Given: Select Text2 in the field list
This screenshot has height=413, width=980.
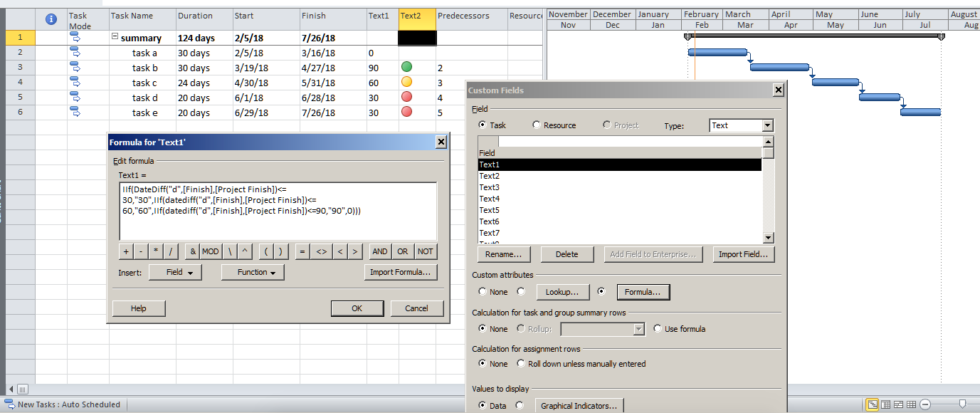Looking at the screenshot, I should click(620, 176).
